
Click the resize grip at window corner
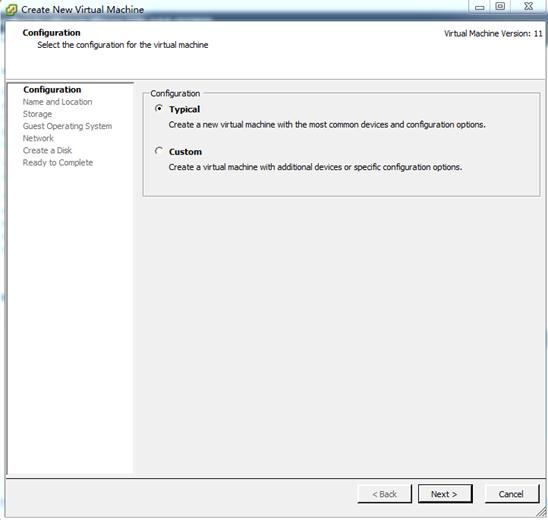[542, 512]
